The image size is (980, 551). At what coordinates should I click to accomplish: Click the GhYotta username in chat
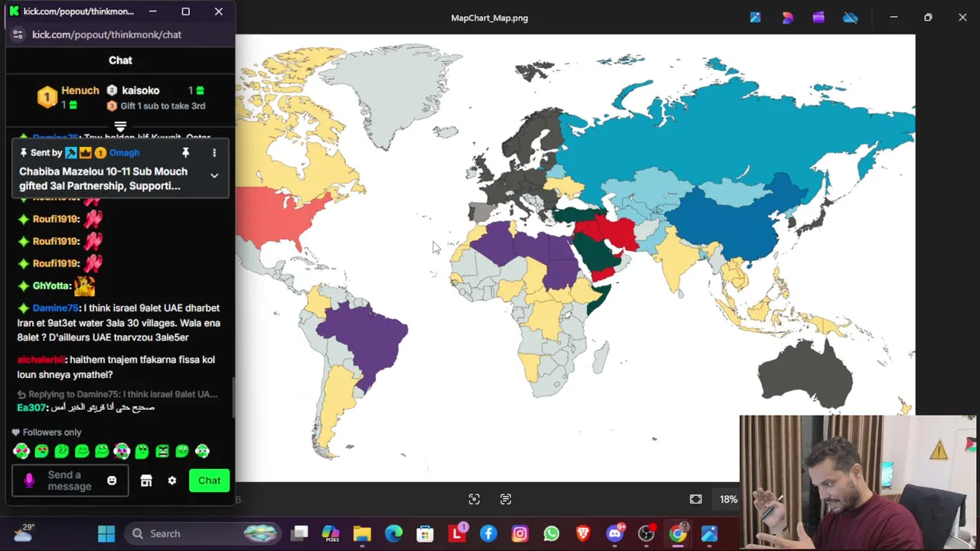click(51, 285)
